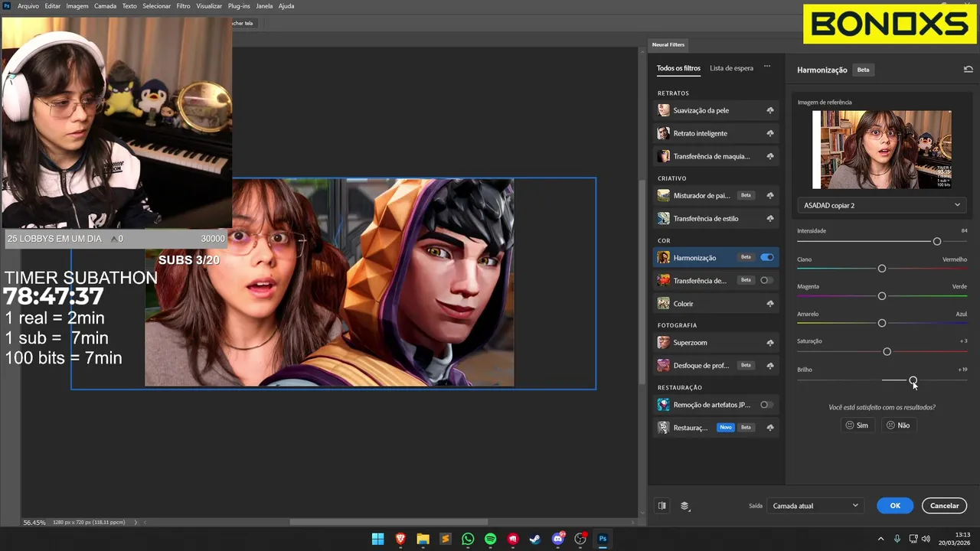Open the volume control in system tray
The width and height of the screenshot is (980, 551).
click(x=926, y=539)
